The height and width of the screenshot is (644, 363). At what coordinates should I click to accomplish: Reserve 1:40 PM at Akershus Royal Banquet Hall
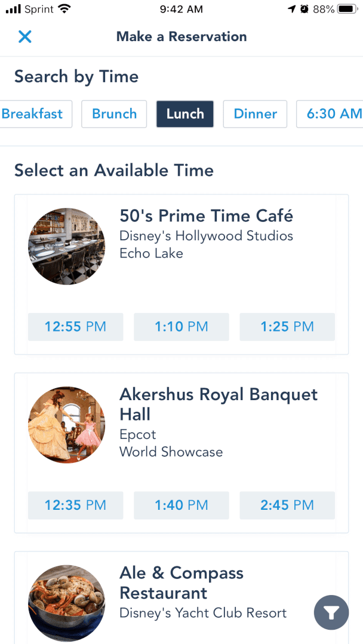pos(181,505)
